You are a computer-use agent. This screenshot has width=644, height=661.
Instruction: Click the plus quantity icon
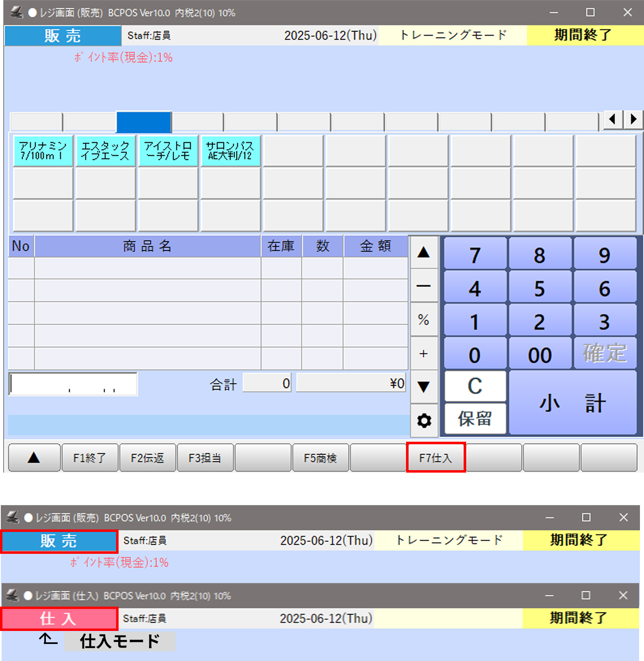pyautogui.click(x=424, y=354)
